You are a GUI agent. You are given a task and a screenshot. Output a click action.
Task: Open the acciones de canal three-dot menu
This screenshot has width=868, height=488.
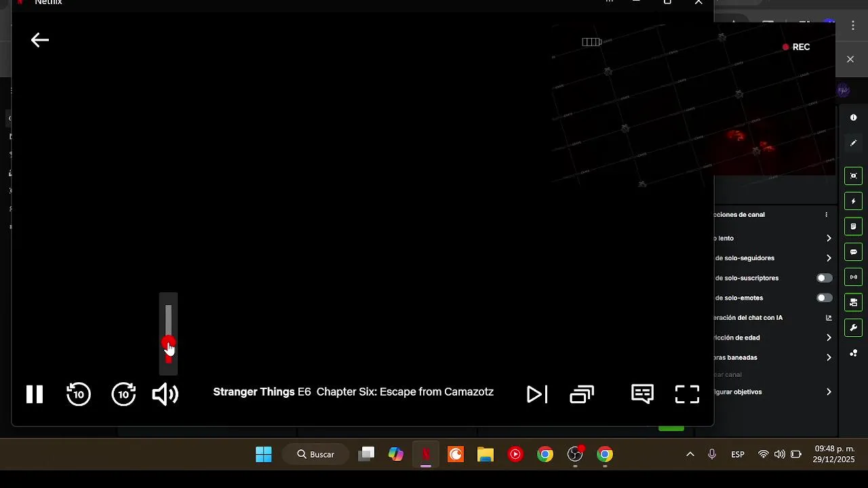click(826, 215)
